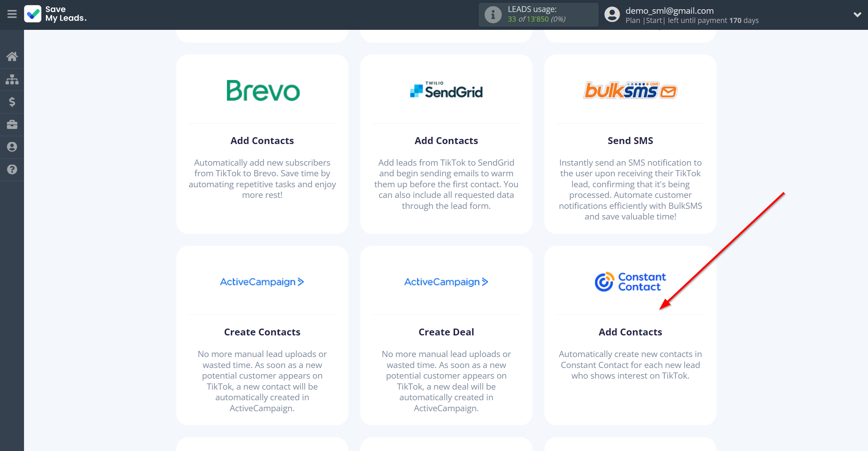Click the ActiveCampaign logo above Create Contacts
This screenshot has height=451, width=868.
pos(262,282)
